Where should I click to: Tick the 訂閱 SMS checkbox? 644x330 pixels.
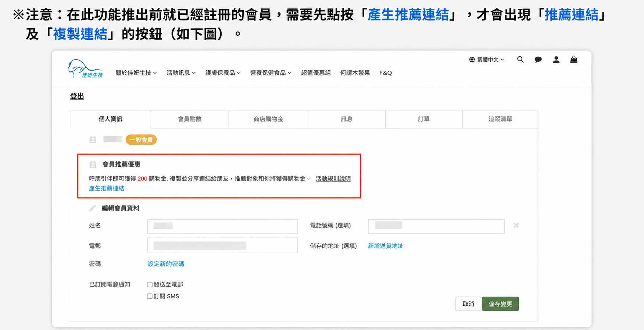coord(150,296)
